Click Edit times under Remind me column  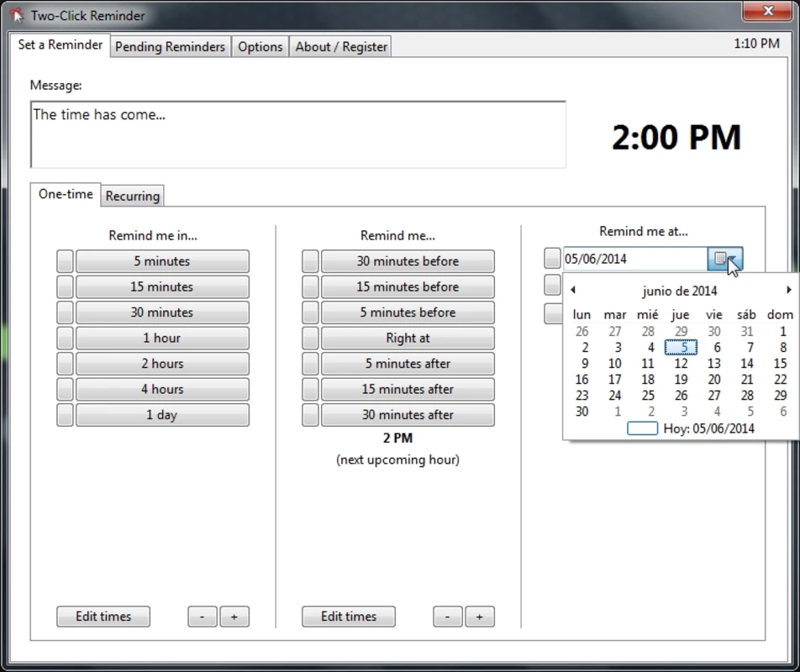[349, 617]
